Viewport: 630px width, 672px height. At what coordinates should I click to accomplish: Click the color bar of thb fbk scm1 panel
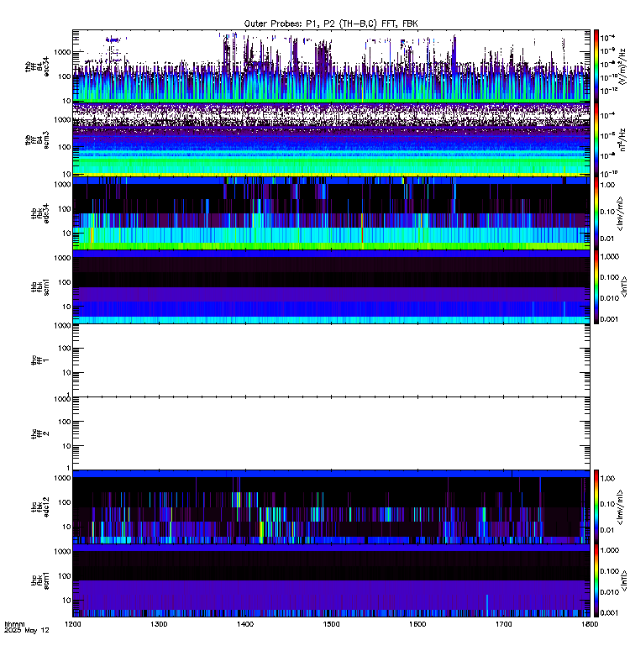[x=596, y=286]
